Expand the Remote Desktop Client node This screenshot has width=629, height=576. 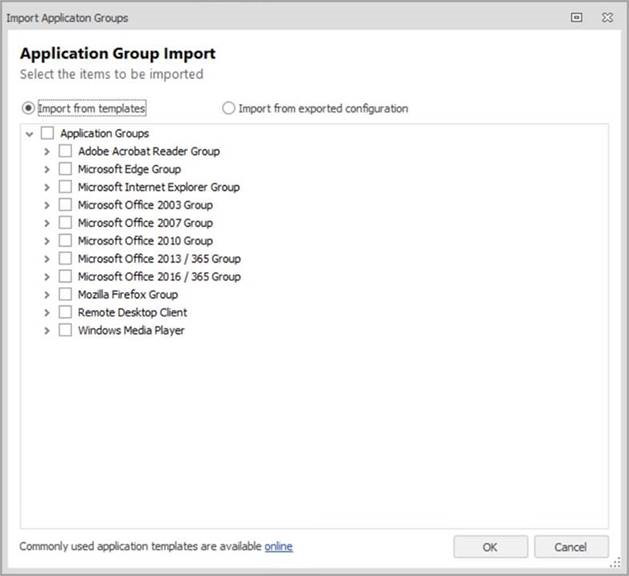click(46, 312)
